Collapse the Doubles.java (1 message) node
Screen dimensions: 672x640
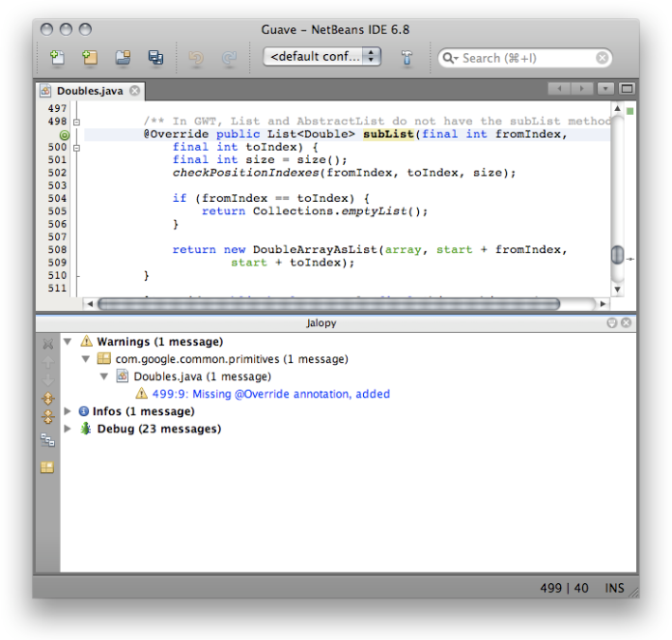[104, 376]
